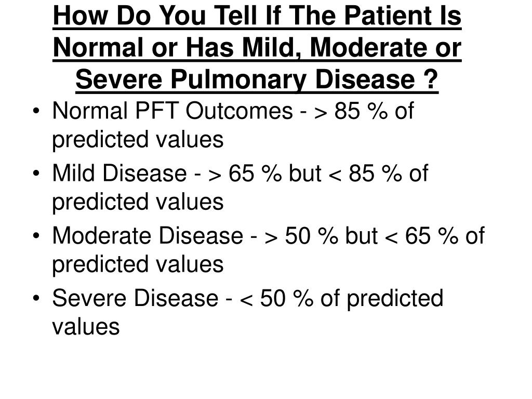Click the final line reading "values"
532x399 pixels.
coord(86,327)
